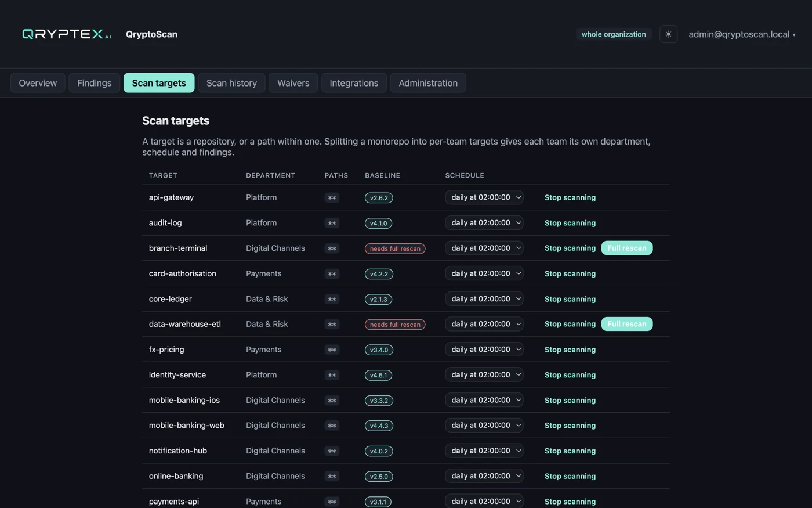This screenshot has height=508, width=812.
Task: Click baseline badge v3.3.2
Action: coord(379,401)
